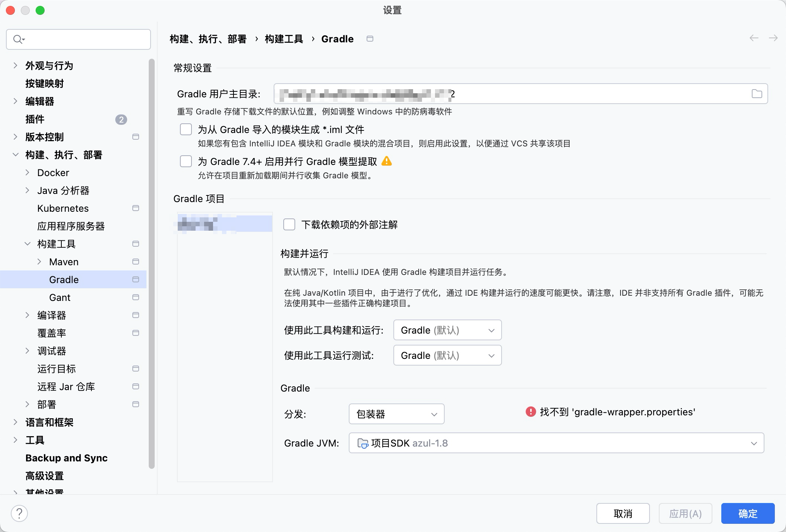Open the 分发 包装器 dropdown
Screen dimensions: 786x532
(x=396, y=414)
